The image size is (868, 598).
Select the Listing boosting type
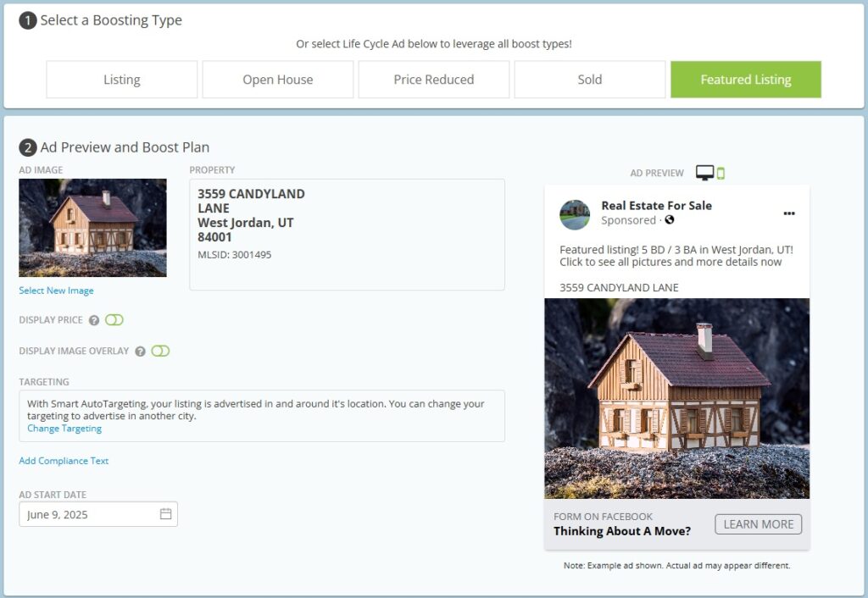tap(122, 80)
